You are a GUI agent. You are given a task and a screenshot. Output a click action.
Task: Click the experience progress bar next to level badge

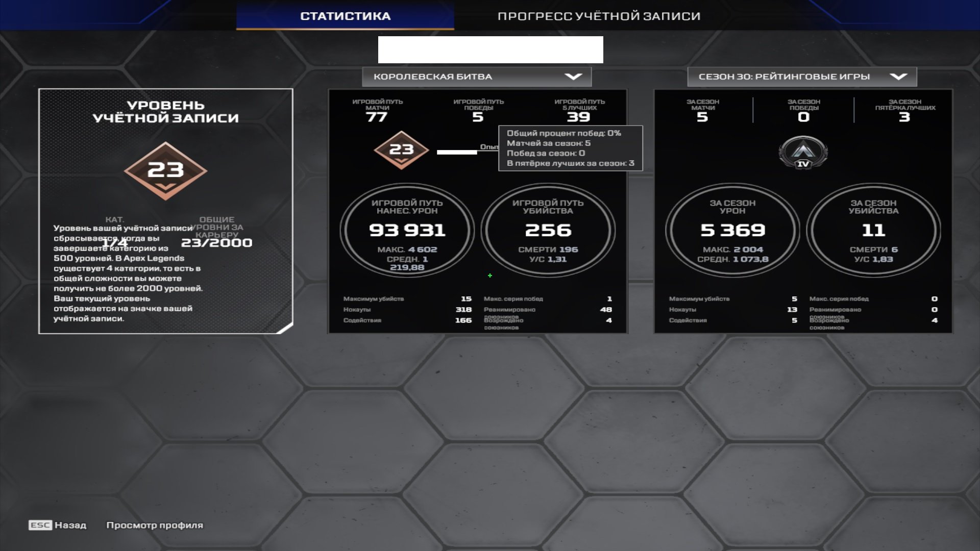click(457, 152)
